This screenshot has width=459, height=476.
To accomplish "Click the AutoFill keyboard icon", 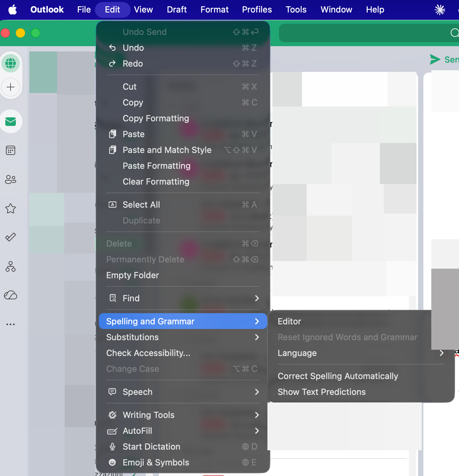I will 112,431.
